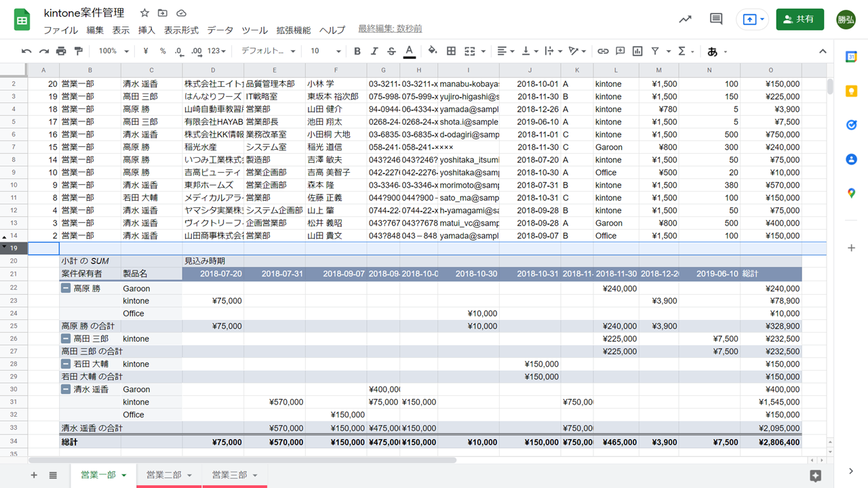Collapse the 高原 勝 pivot group
This screenshot has width=868, height=488.
coord(66,288)
